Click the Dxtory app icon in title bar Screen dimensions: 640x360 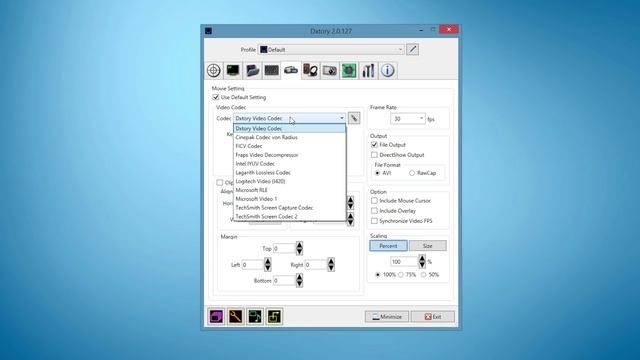[x=208, y=31]
